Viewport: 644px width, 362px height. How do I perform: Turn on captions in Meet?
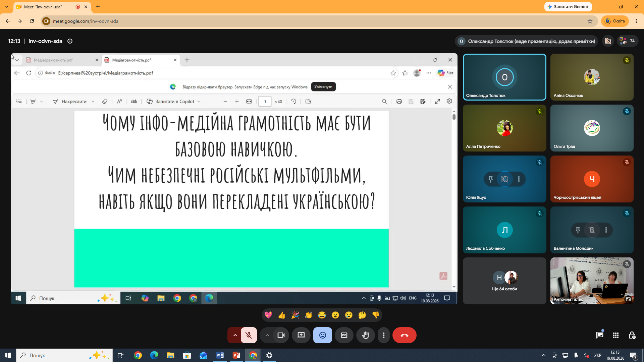click(344, 335)
